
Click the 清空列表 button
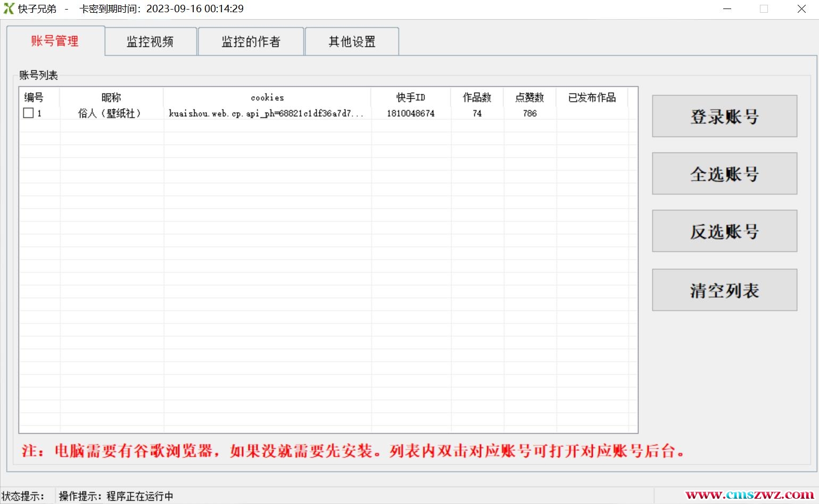point(724,290)
